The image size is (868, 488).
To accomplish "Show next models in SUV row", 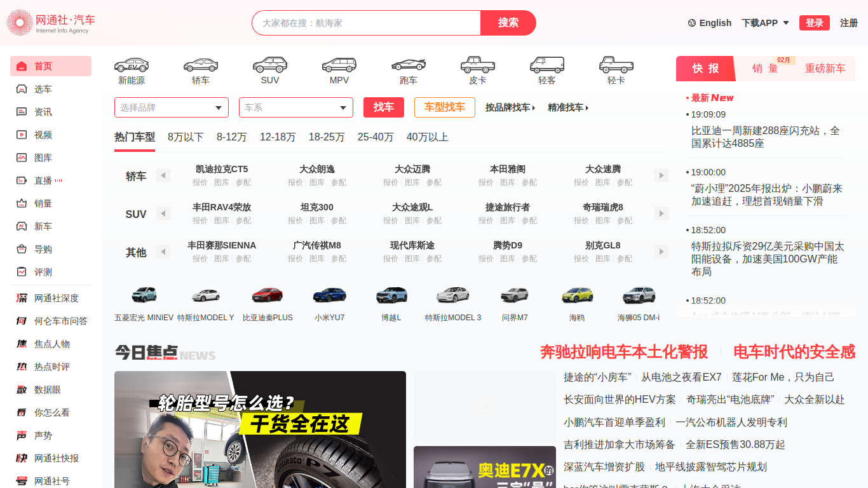I will click(661, 213).
